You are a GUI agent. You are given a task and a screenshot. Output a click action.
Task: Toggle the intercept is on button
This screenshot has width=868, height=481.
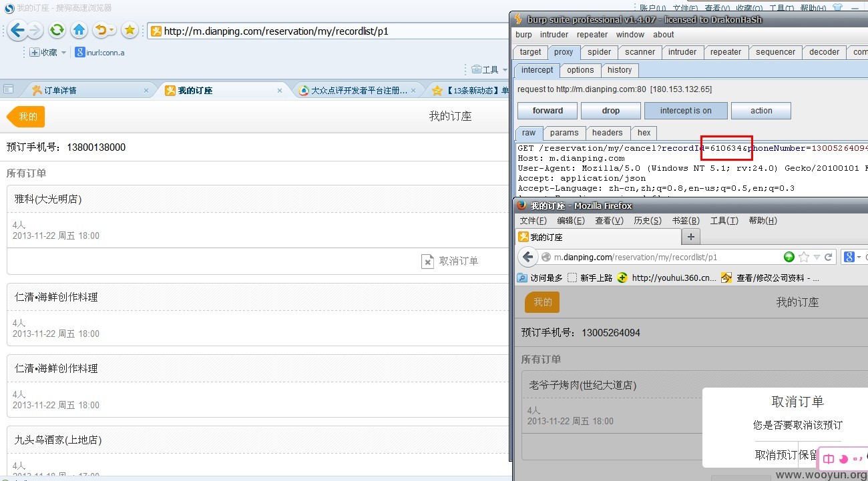coord(686,111)
